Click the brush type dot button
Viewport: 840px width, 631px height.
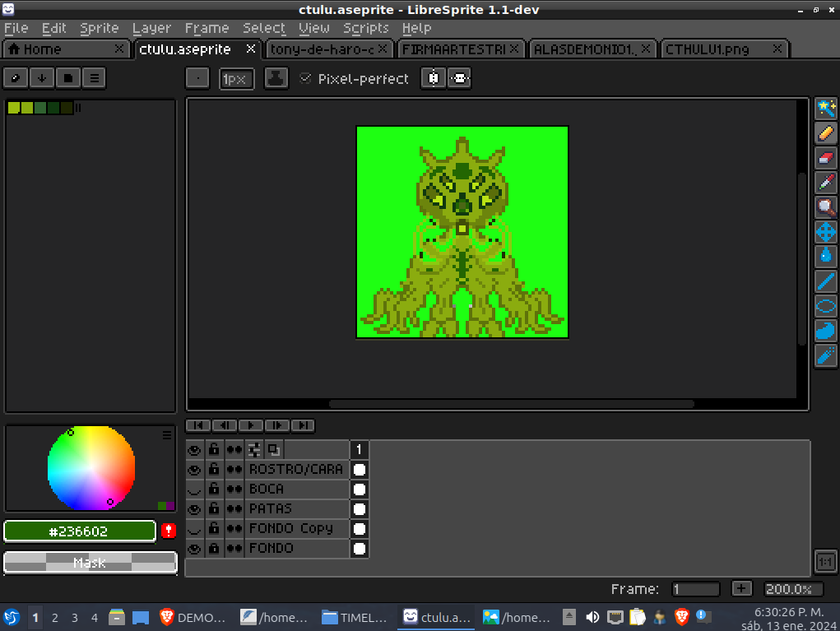pos(197,78)
